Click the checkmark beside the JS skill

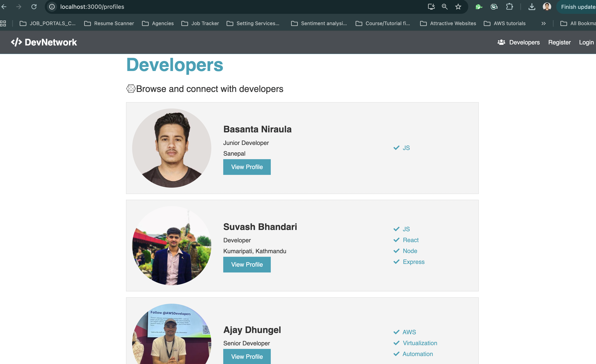tap(396, 147)
